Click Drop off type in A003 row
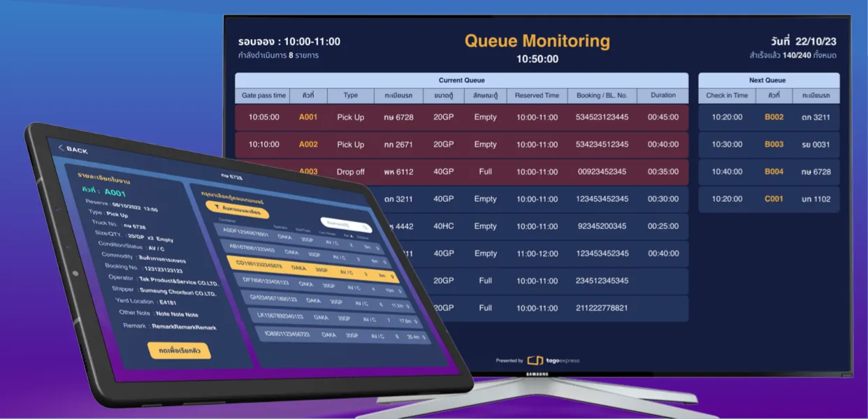Image resolution: width=868 pixels, height=419 pixels. point(351,172)
